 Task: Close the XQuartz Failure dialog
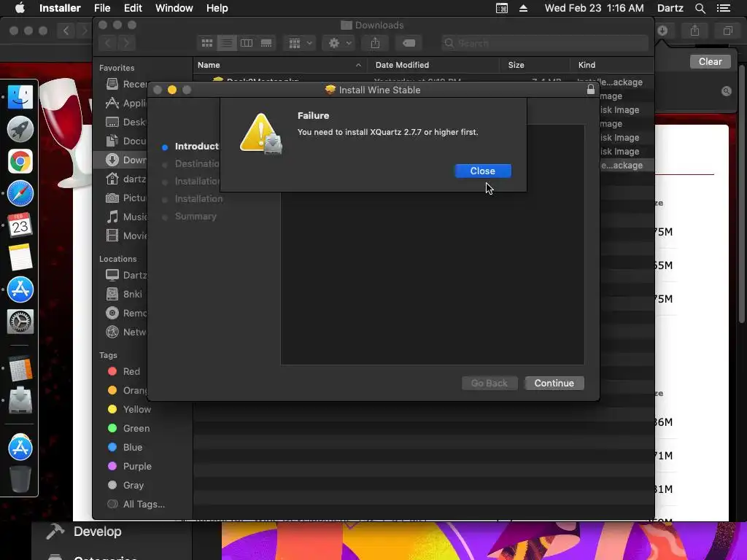point(483,171)
